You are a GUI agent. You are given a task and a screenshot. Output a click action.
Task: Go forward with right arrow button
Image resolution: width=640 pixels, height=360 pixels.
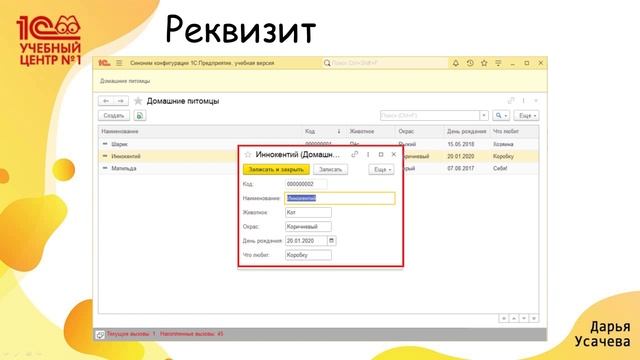click(x=121, y=101)
